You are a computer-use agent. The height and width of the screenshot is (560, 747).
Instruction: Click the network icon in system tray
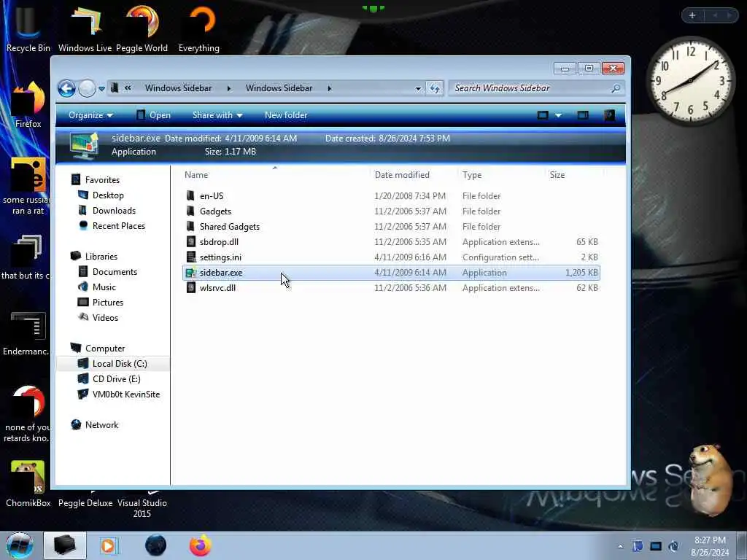click(656, 546)
